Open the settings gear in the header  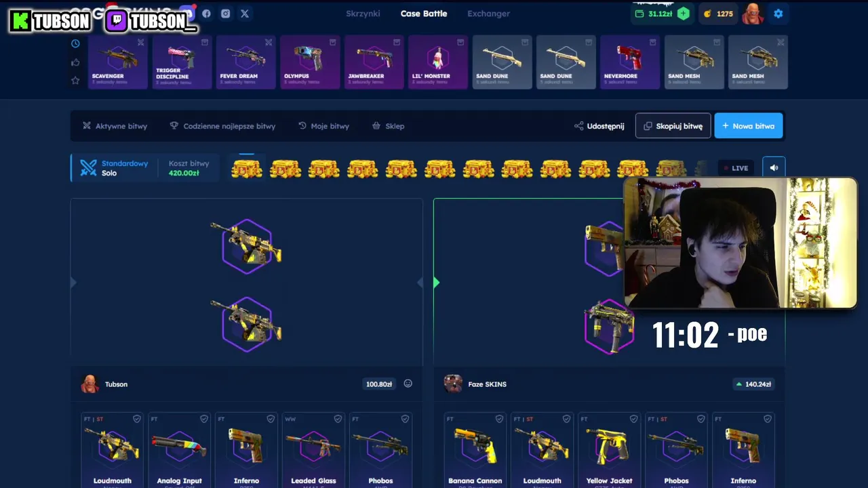[778, 14]
